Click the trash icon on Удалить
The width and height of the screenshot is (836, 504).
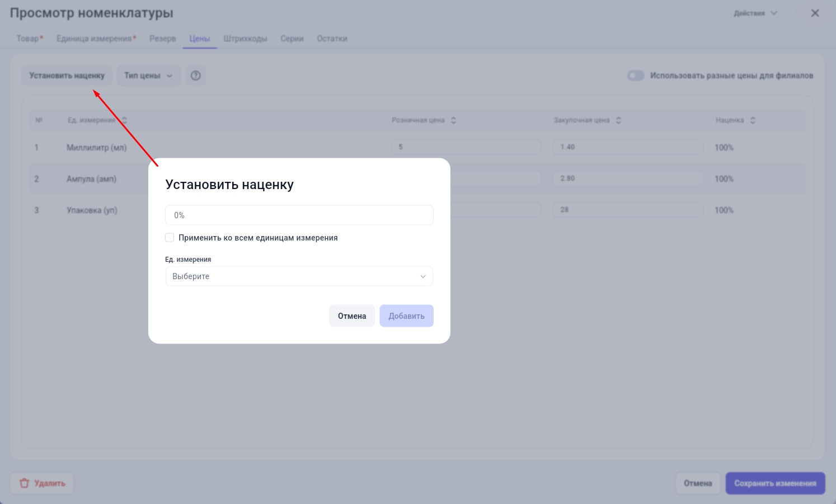[x=24, y=483]
